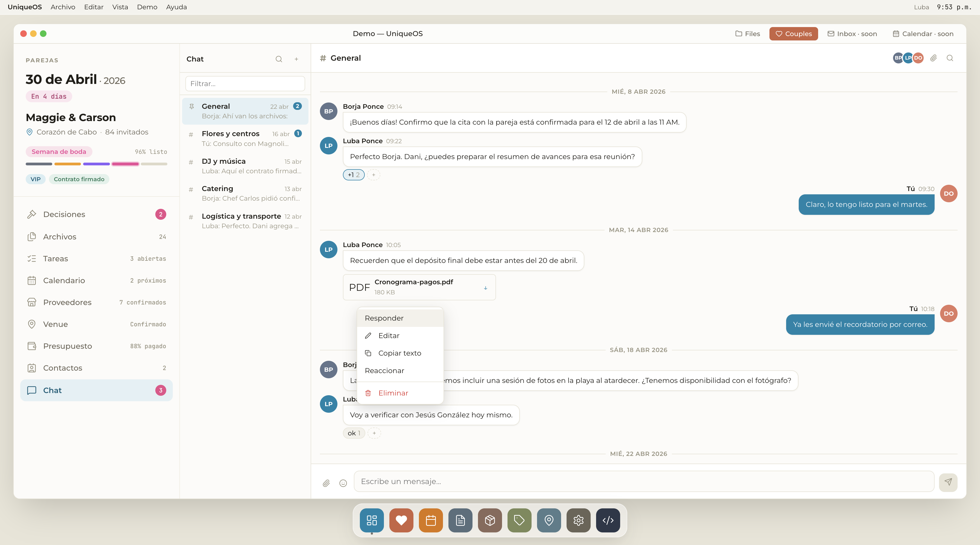Click Escribe un mensaje input field

[644, 482]
